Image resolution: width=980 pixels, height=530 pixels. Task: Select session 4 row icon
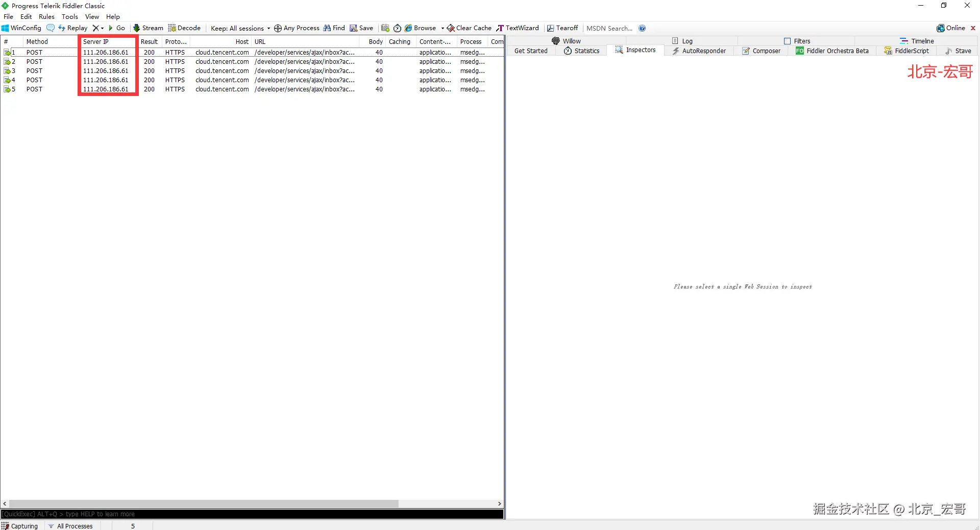point(8,80)
